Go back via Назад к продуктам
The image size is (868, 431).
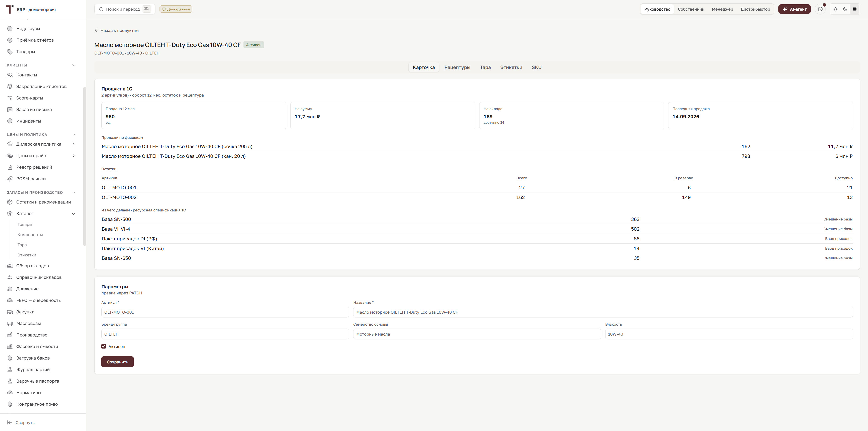(x=117, y=30)
